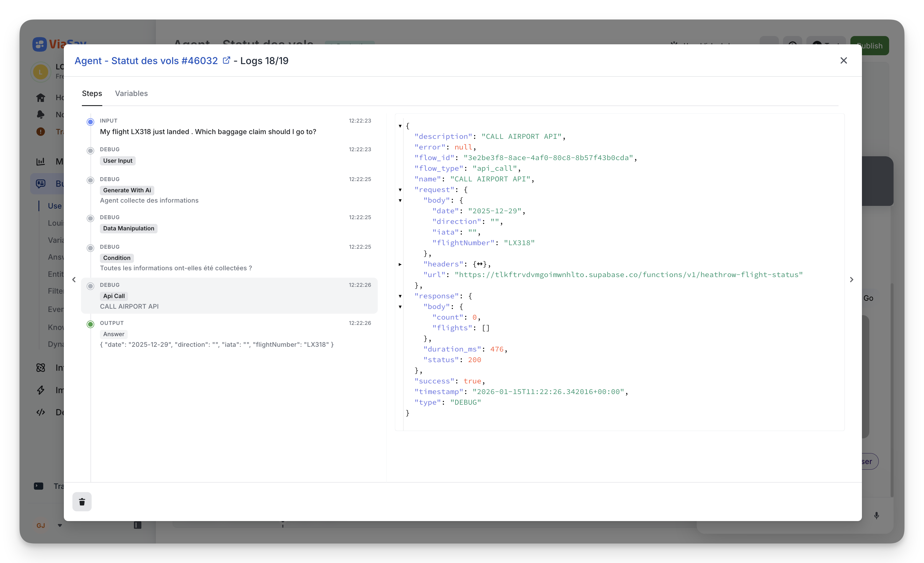This screenshot has width=924, height=563.
Task: Go to previous log with left arrow
Action: pos(74,280)
